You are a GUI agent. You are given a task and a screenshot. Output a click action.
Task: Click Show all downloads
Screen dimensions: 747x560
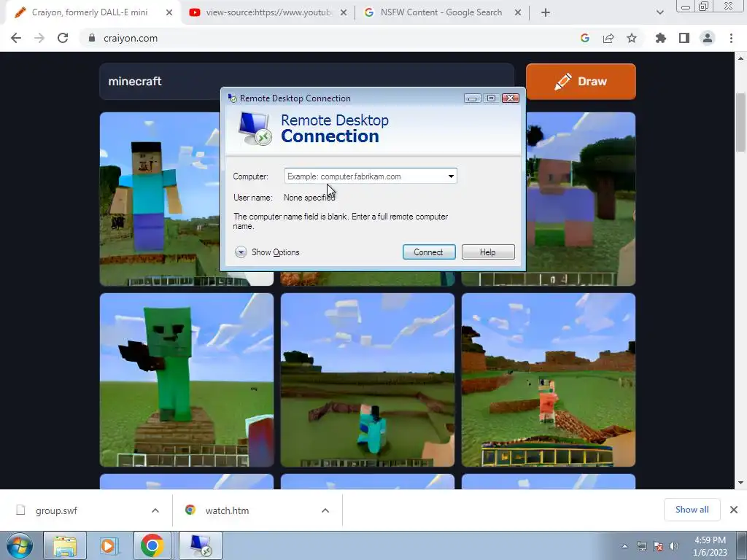point(692,510)
